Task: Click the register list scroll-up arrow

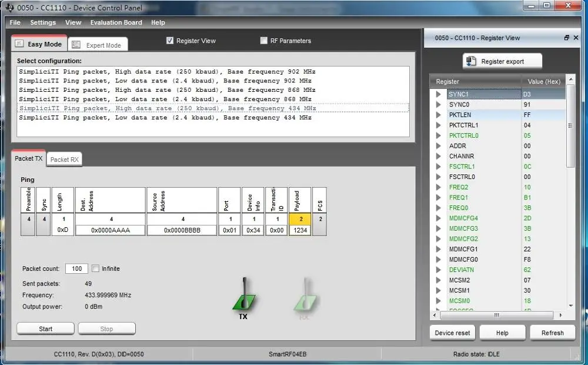Action: click(571, 79)
